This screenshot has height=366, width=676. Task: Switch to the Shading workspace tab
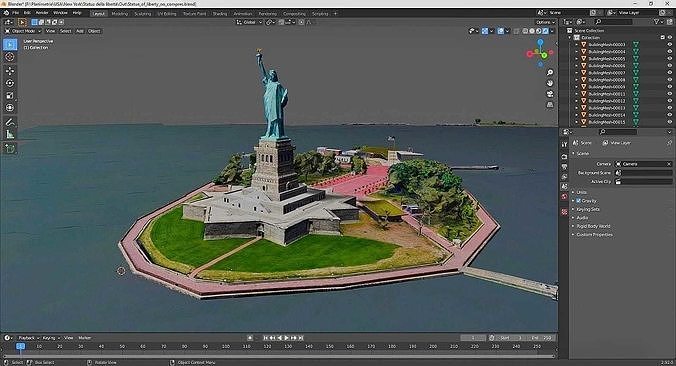pos(219,13)
